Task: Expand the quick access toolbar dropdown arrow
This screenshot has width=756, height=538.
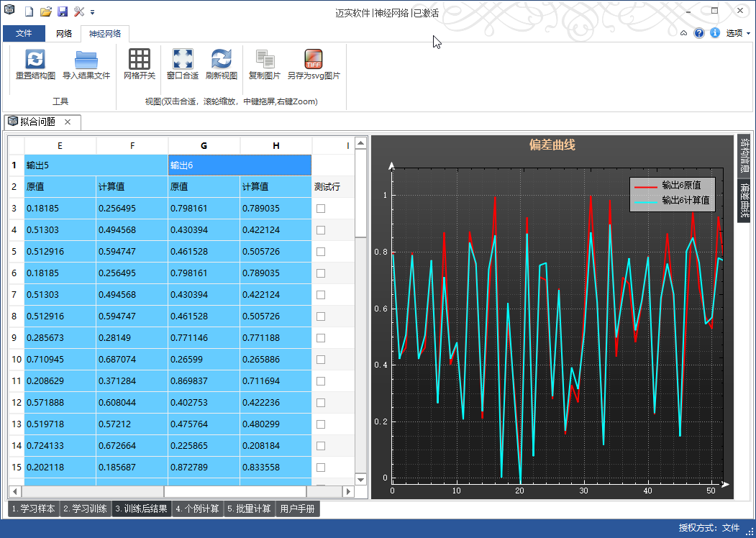Action: click(x=93, y=12)
